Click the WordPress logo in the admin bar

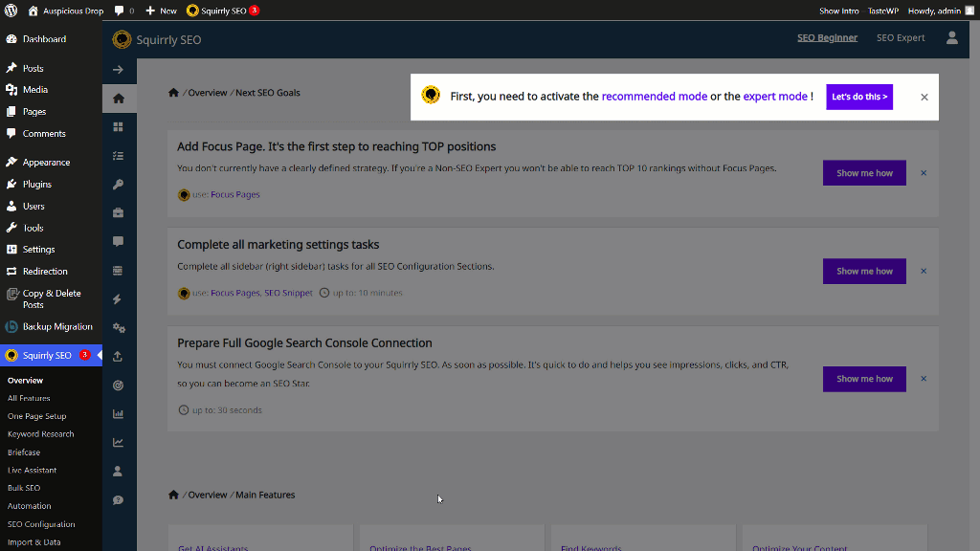coord(11,11)
